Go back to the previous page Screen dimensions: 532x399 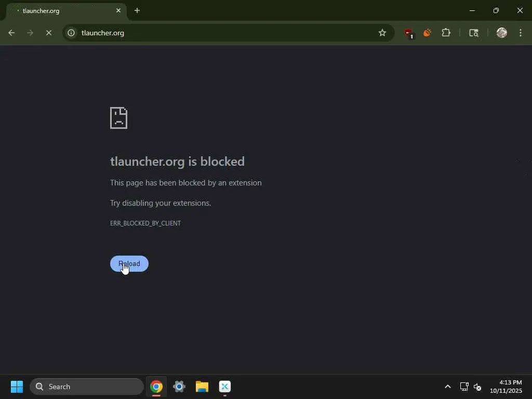pyautogui.click(x=11, y=33)
